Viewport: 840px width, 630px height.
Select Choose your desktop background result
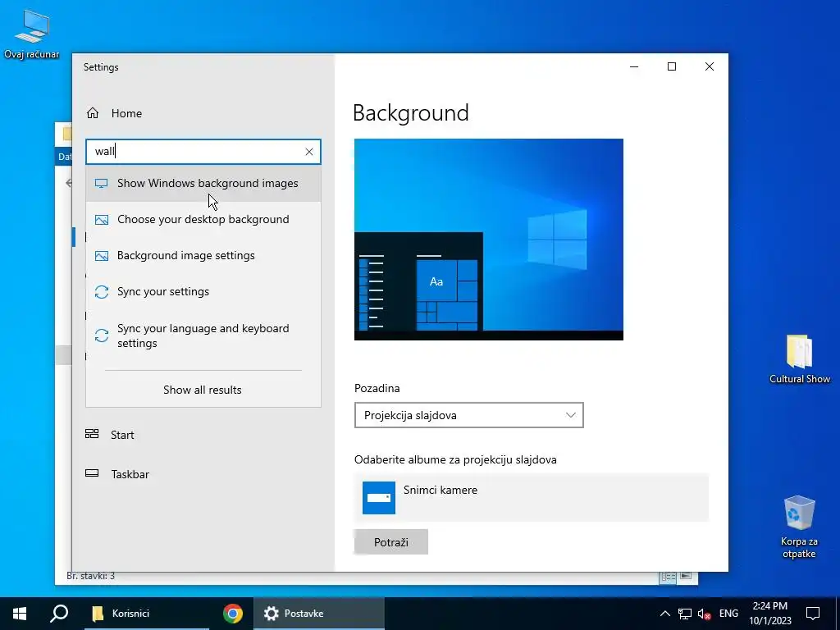click(203, 220)
